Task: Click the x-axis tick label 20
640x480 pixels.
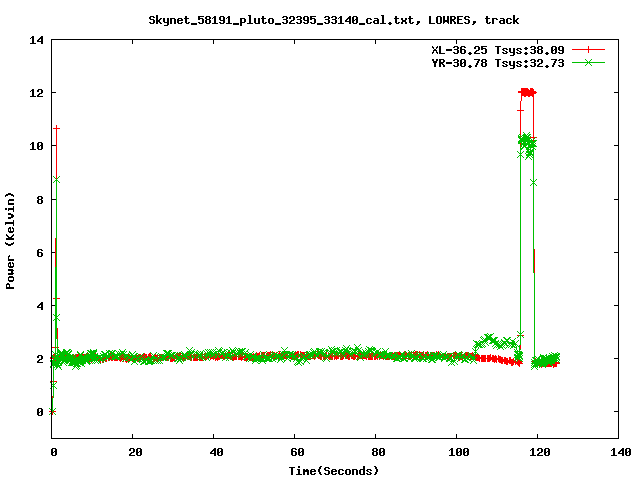Action: pyautogui.click(x=135, y=452)
